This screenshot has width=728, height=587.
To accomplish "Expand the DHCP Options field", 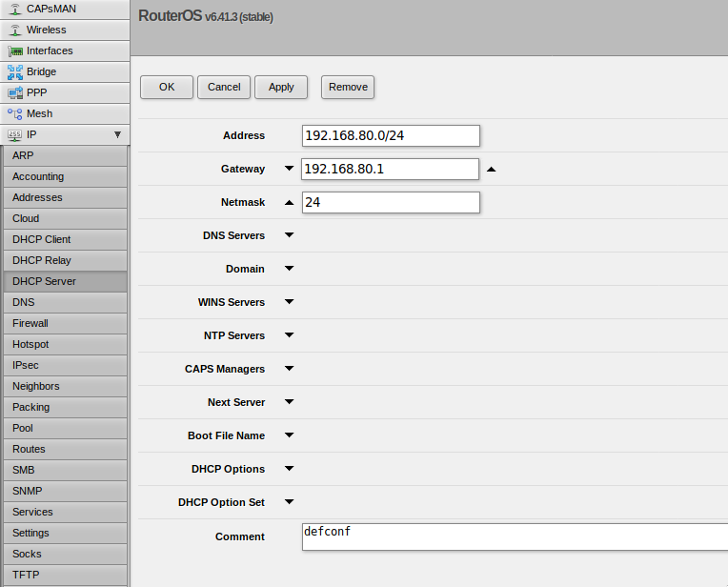I will tap(290, 469).
